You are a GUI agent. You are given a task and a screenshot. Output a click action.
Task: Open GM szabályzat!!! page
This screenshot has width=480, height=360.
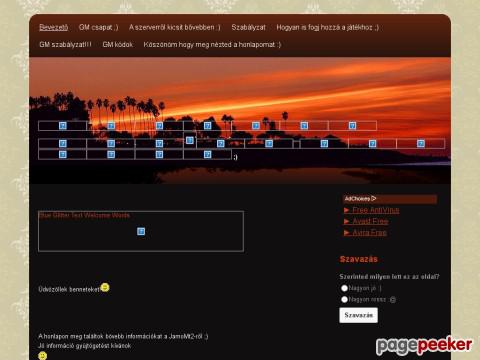(x=65, y=44)
